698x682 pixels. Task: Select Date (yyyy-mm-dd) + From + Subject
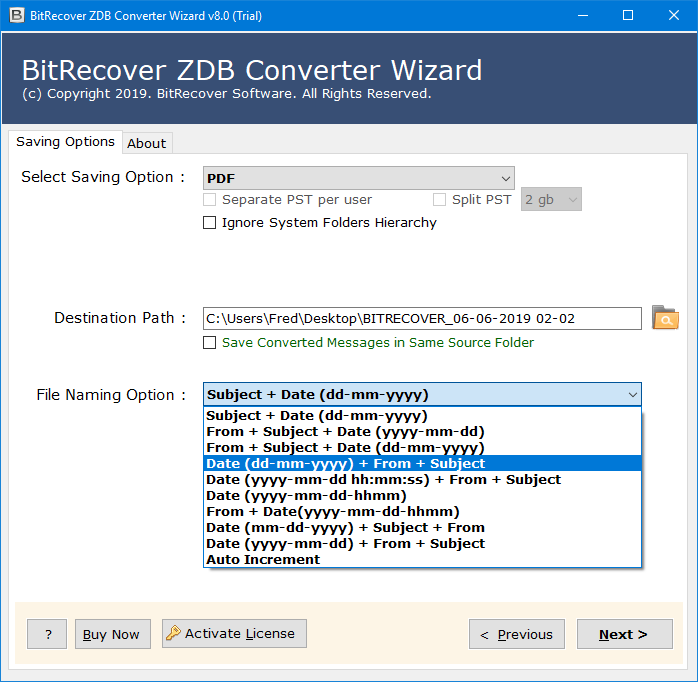[422, 544]
